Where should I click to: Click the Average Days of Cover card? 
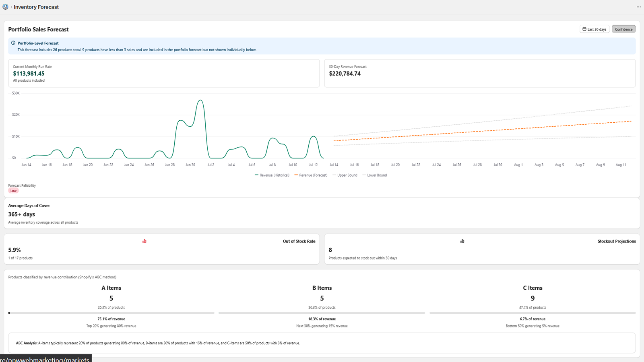322,213
